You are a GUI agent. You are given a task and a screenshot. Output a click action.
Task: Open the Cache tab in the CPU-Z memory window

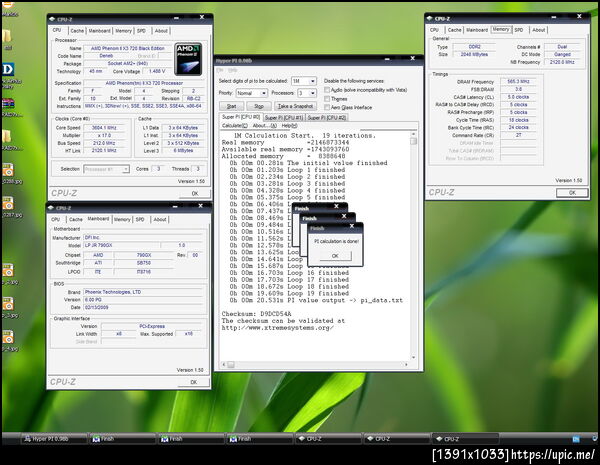click(x=454, y=30)
